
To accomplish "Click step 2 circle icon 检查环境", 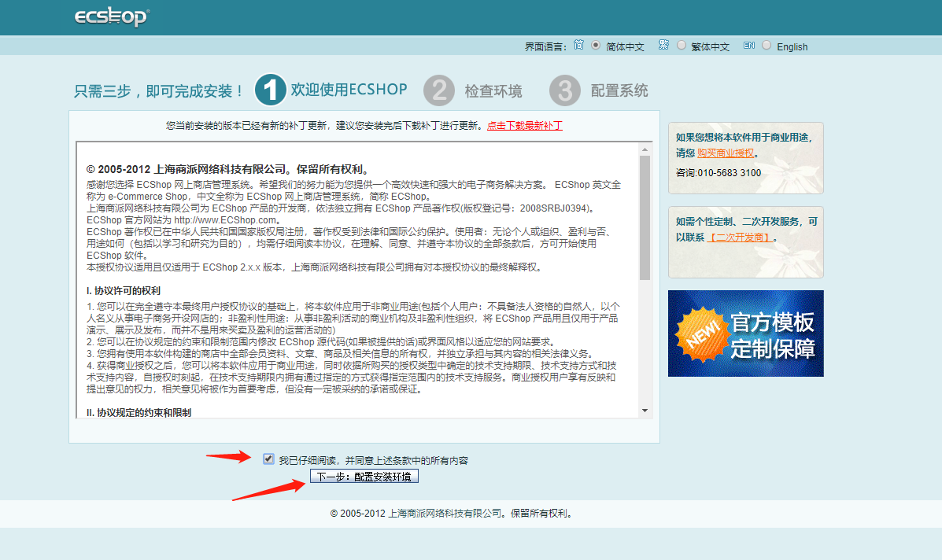I will [x=439, y=90].
